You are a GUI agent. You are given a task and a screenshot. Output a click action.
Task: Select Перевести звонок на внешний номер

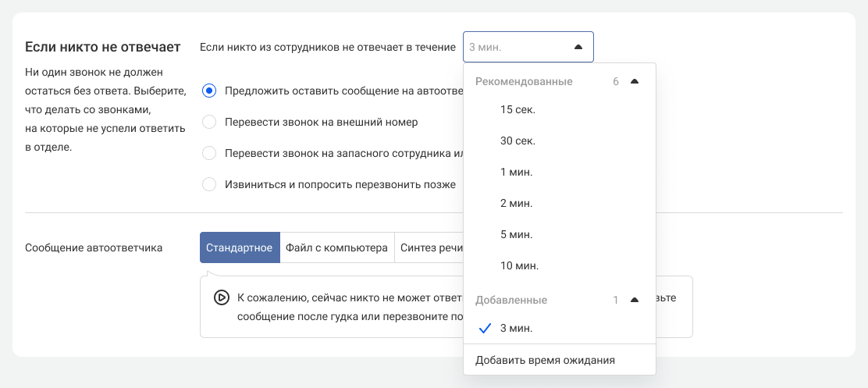click(208, 123)
